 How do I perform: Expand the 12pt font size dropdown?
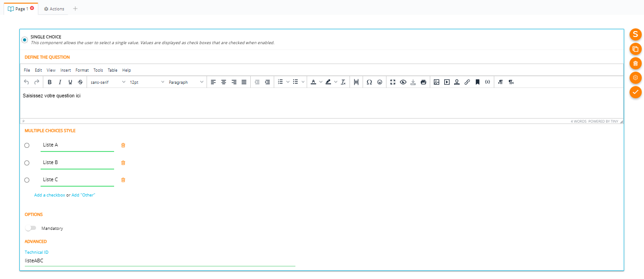coord(147,82)
